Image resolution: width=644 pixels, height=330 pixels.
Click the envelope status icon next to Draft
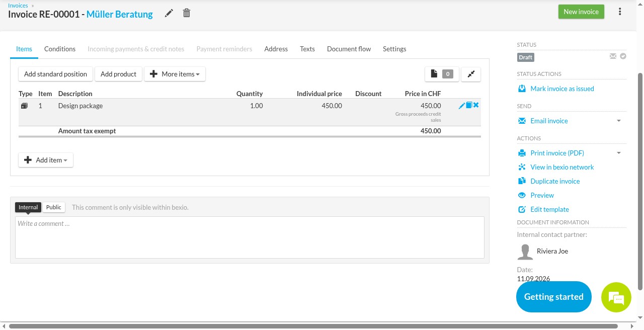(x=613, y=56)
